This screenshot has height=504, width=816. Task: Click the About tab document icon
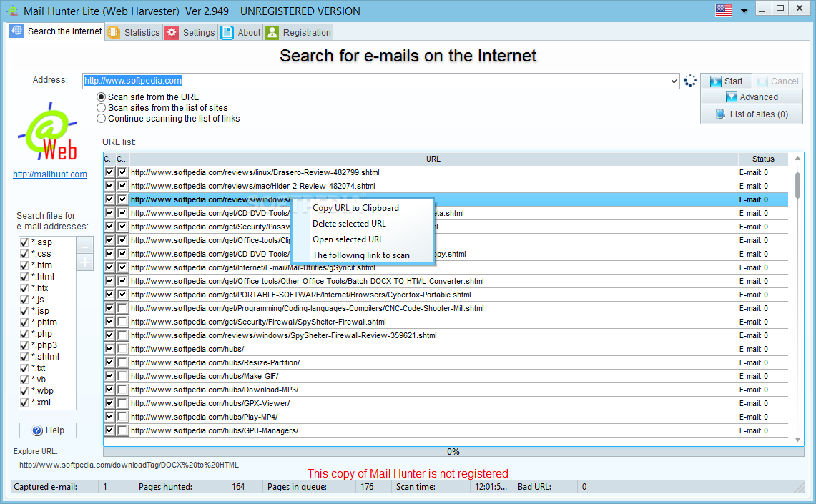[227, 32]
